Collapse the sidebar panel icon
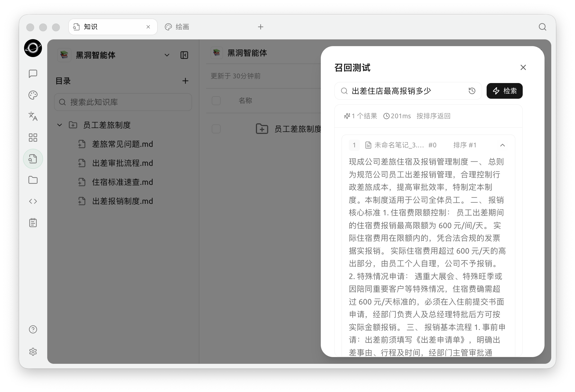The height and width of the screenshot is (392, 575). click(x=184, y=55)
